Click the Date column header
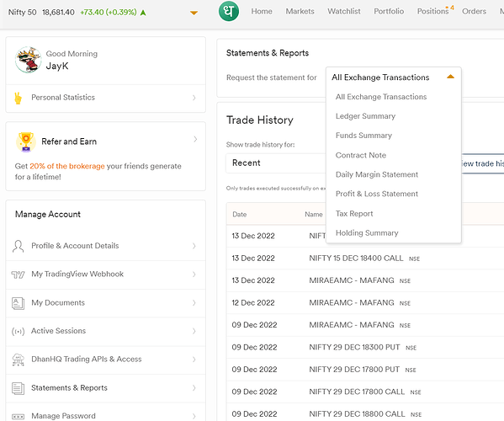This screenshot has width=504, height=421. [x=240, y=215]
